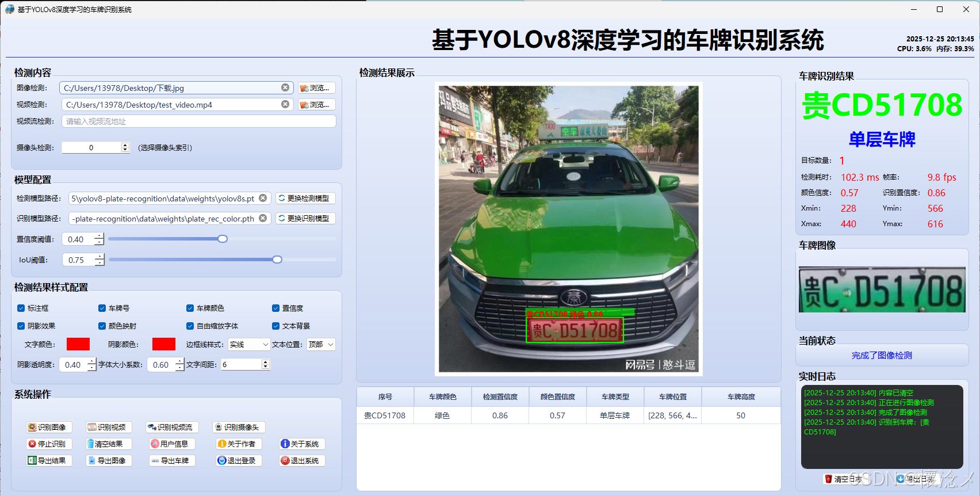Export plate via 导出车牌
Image resolution: width=980 pixels, height=496 pixels.
(x=172, y=460)
